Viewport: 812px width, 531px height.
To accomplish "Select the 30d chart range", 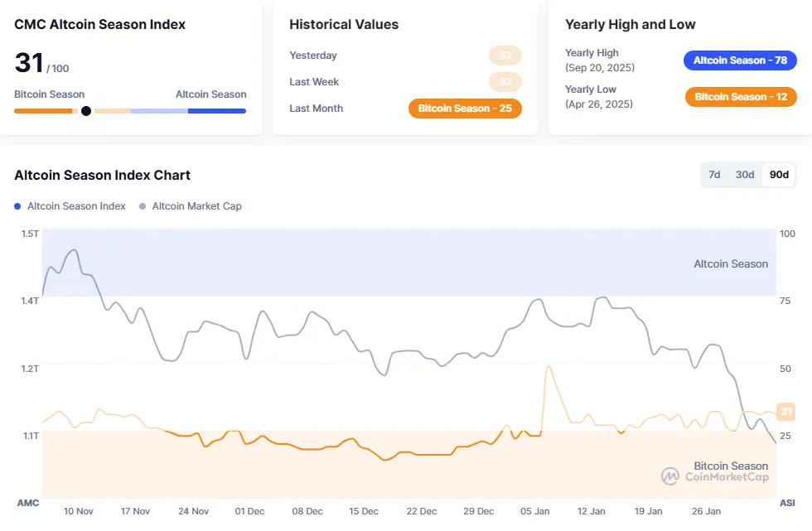I will coord(745,175).
